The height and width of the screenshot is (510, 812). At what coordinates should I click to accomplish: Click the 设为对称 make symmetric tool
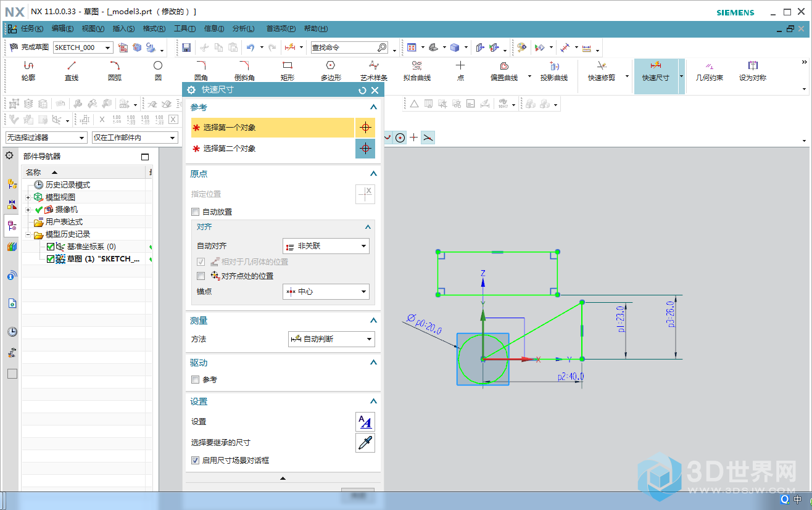tap(752, 71)
